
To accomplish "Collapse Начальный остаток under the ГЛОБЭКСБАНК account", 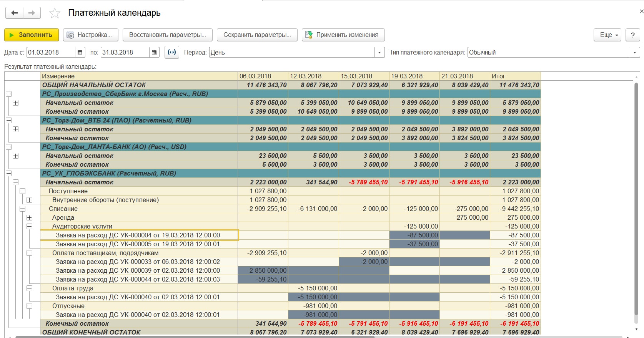I will point(15,182).
